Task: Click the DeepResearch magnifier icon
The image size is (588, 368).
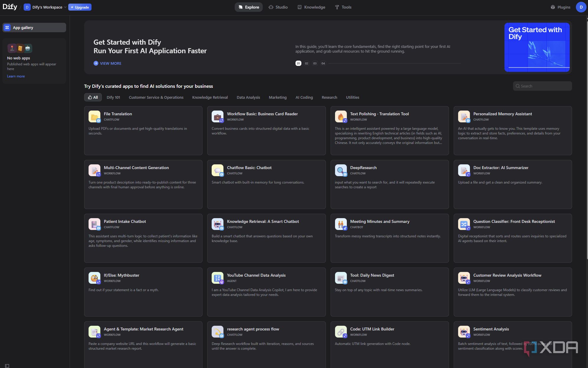Action: tap(341, 170)
